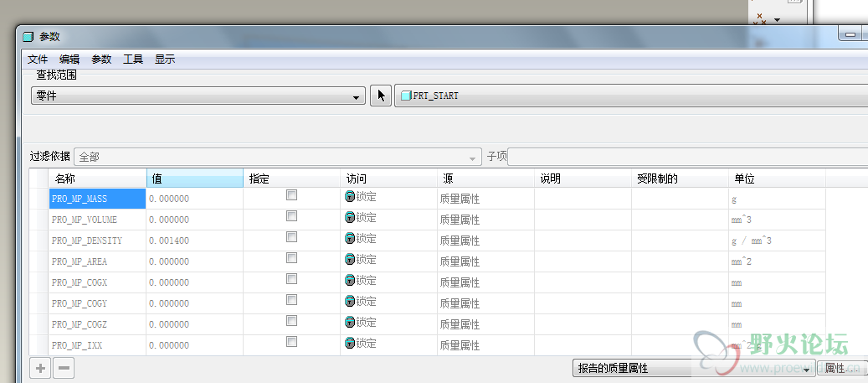Toggle 指定 checkbox for PRO_MP_MASS
868x383 pixels.
tap(292, 195)
